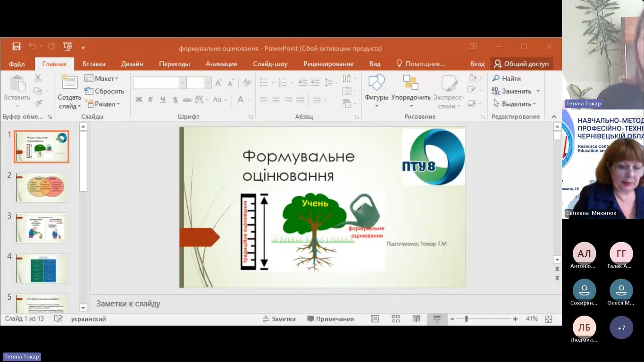Image resolution: width=644 pixels, height=362 pixels.
Task: Toggle bold (Ж) formatting
Action: 139,100
